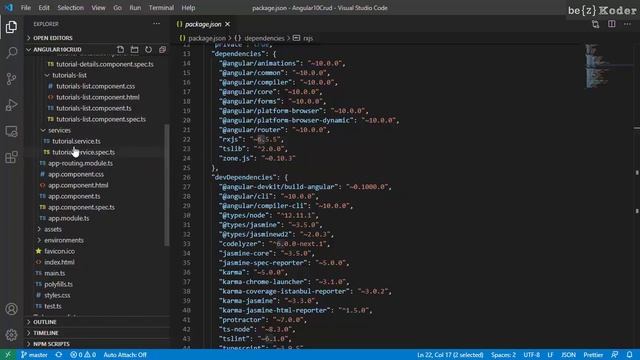Click the explorer vertical scrollbar
The width and height of the screenshot is (640, 360).
tap(167, 185)
